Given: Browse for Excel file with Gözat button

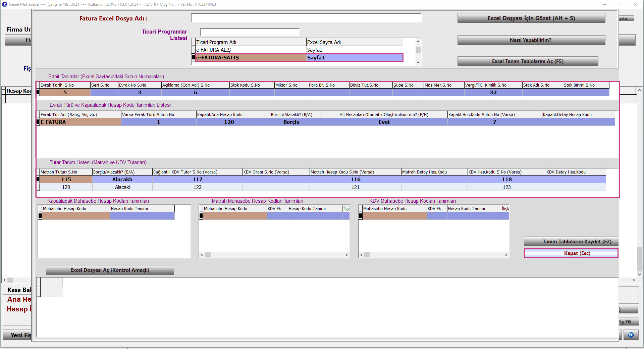Looking at the screenshot, I should click(531, 18).
